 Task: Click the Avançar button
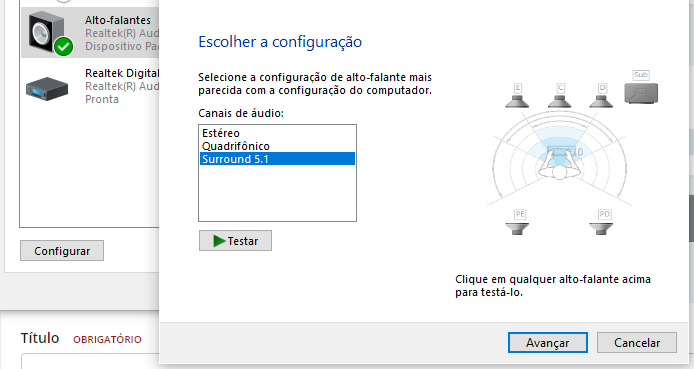pos(547,342)
